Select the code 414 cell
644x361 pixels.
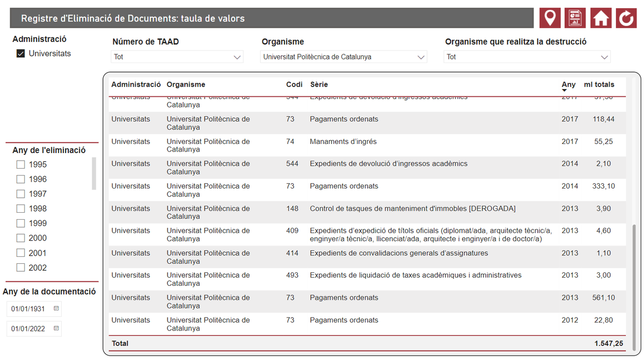(292, 253)
